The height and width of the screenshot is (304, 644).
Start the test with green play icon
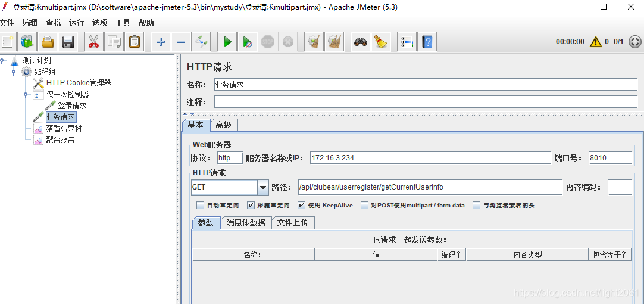(227, 42)
